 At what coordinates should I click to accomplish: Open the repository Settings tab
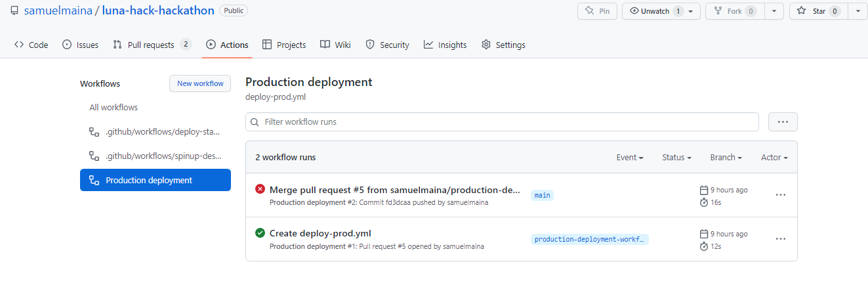pos(503,45)
